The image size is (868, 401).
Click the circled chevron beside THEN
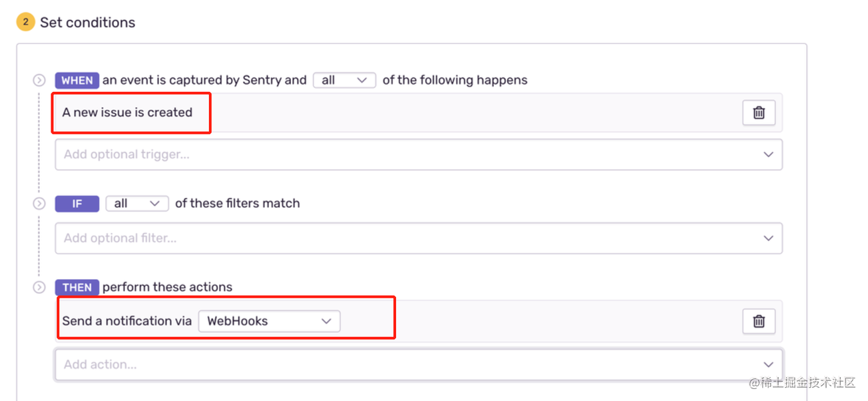(39, 288)
